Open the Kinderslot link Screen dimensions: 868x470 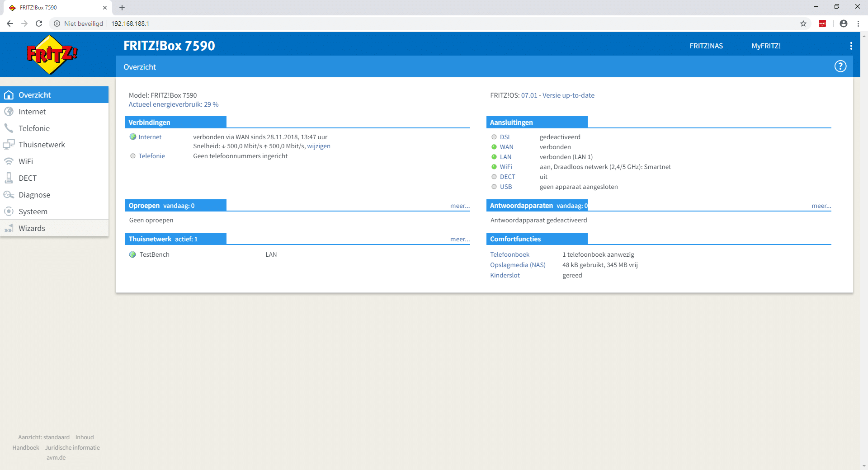click(x=505, y=275)
